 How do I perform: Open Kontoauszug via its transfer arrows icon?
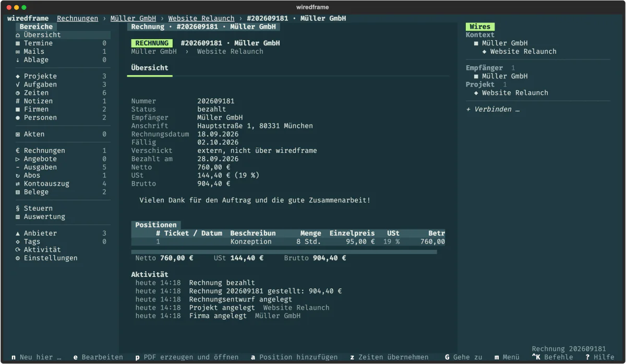coord(18,184)
